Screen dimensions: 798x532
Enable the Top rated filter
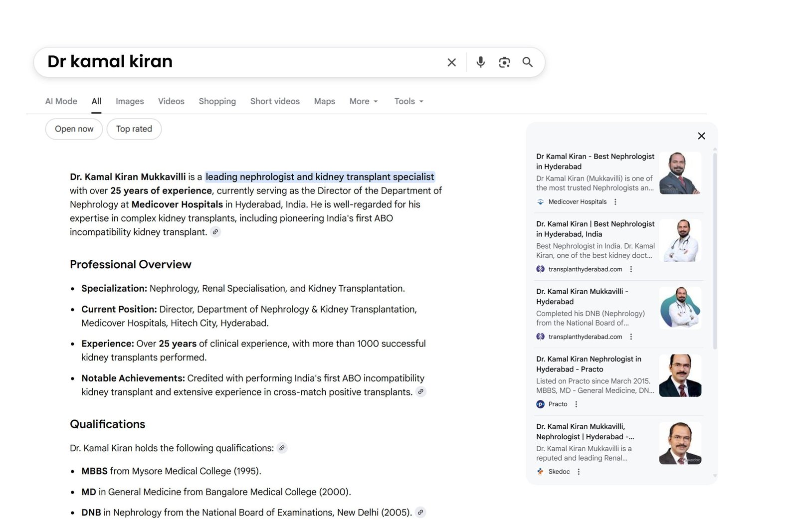point(134,129)
